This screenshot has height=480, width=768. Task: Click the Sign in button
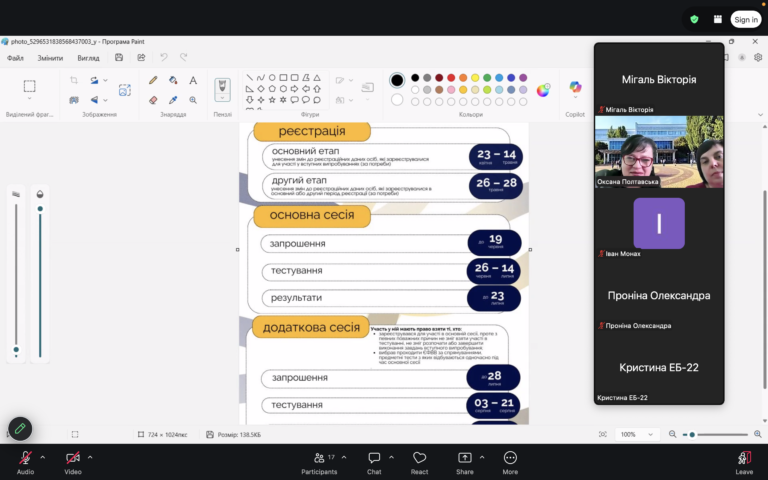tap(746, 19)
